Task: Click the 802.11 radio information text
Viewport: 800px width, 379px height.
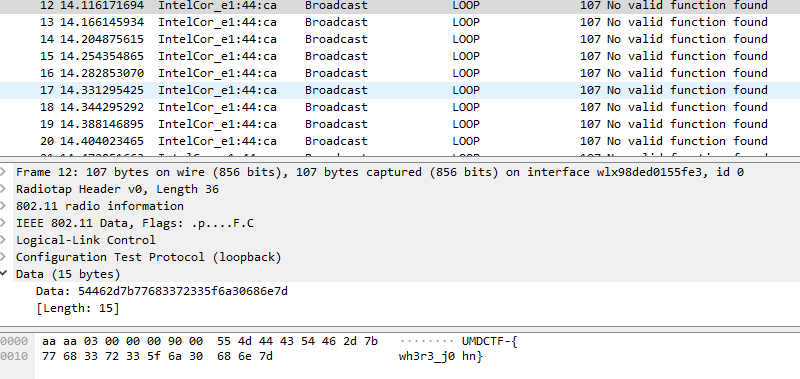Action: click(x=99, y=206)
